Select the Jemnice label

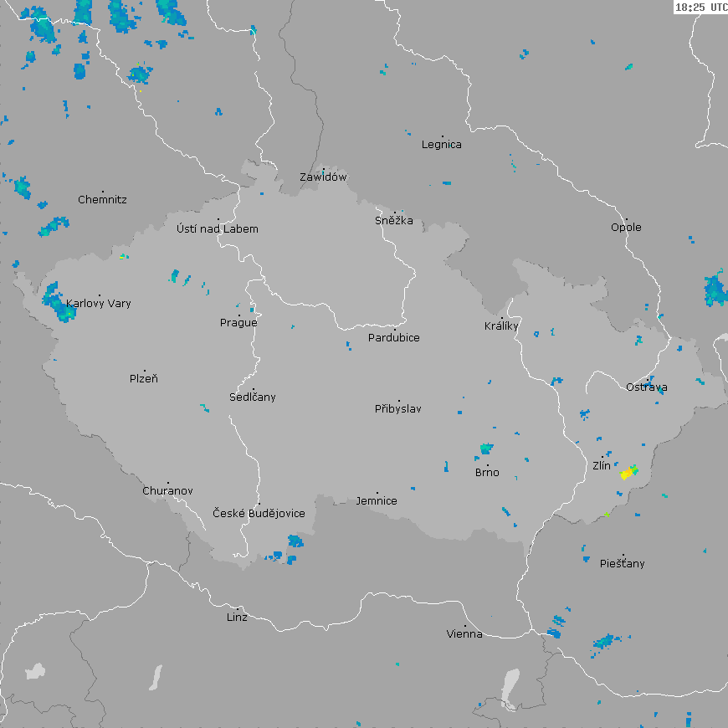[377, 500]
